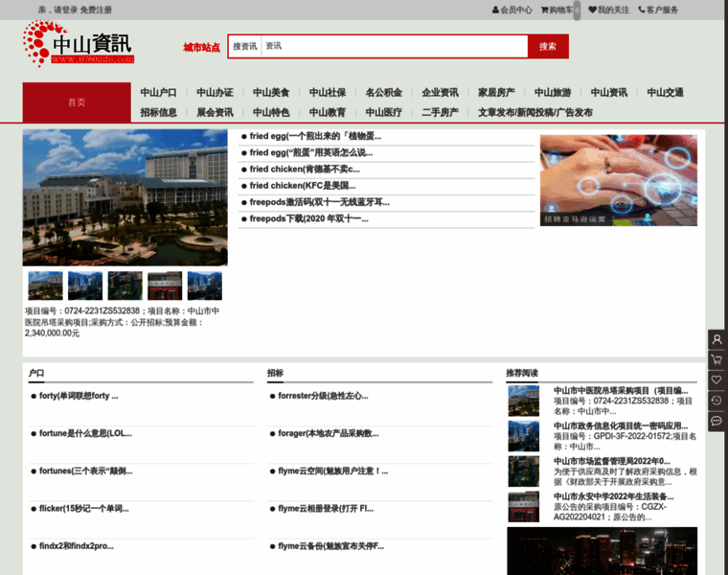Open the 家居房产 menu item
The height and width of the screenshot is (575, 728).
(x=496, y=92)
